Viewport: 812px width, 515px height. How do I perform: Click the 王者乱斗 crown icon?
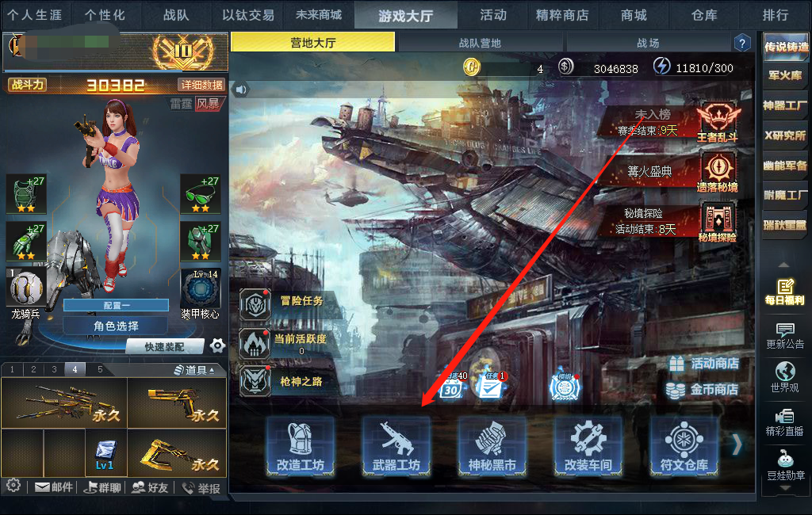(717, 123)
